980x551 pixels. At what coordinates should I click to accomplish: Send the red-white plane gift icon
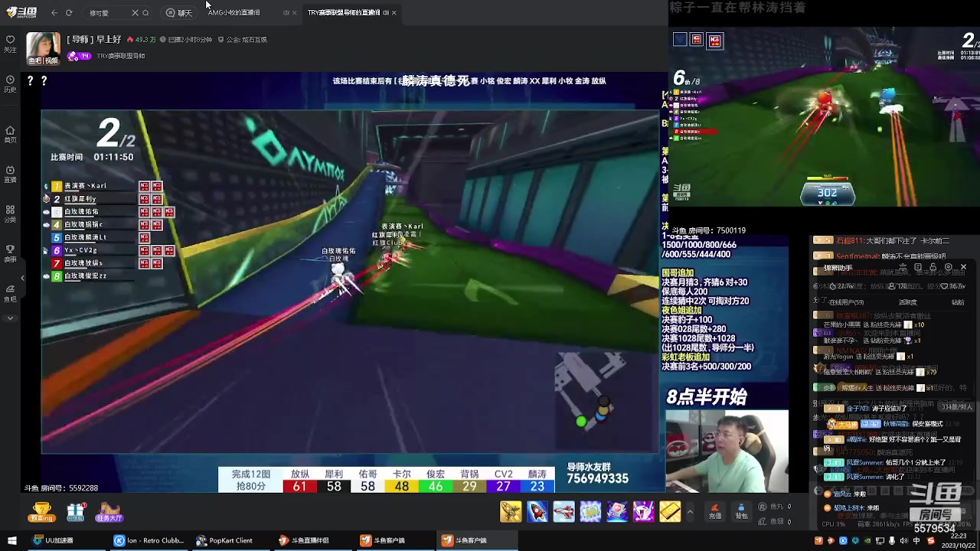[564, 511]
